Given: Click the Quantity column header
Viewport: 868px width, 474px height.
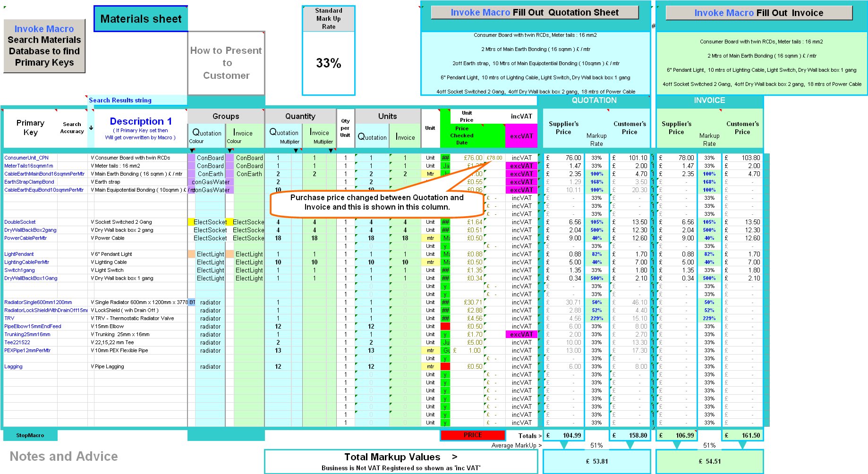Looking at the screenshot, I should click(300, 116).
